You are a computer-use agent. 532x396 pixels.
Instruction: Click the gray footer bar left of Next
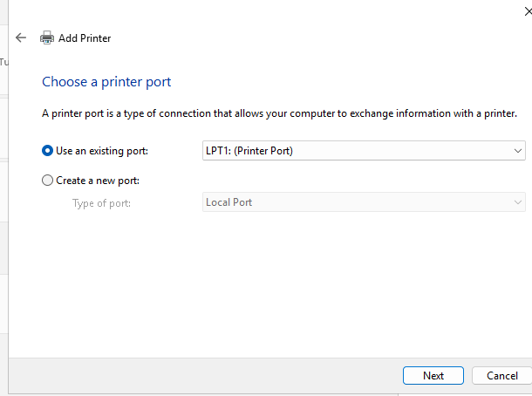point(203,376)
